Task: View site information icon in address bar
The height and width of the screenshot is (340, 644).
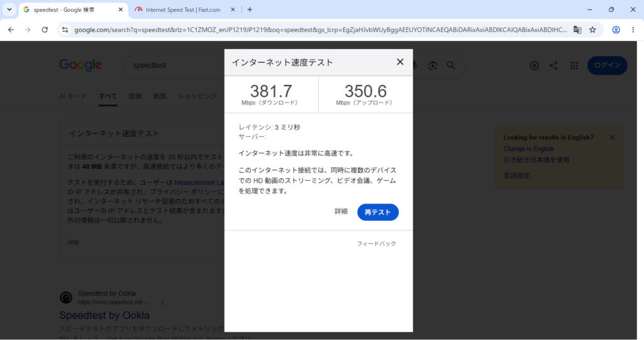Action: [65, 30]
